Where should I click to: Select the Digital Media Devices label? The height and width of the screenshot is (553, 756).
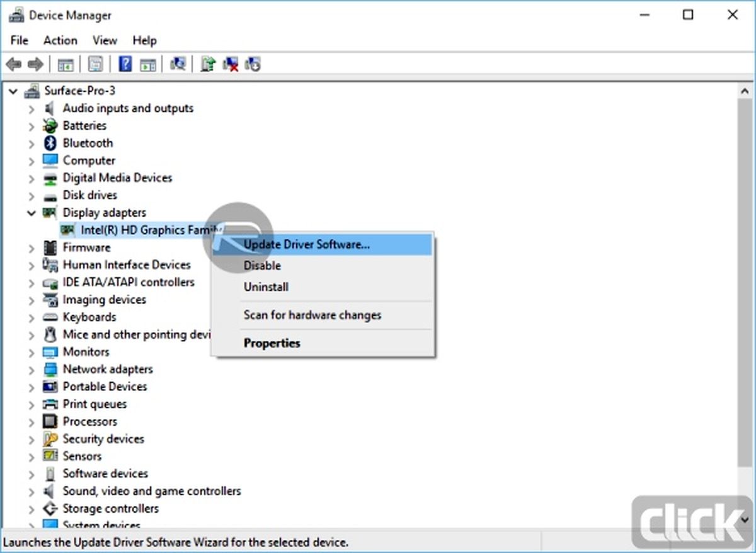point(117,178)
